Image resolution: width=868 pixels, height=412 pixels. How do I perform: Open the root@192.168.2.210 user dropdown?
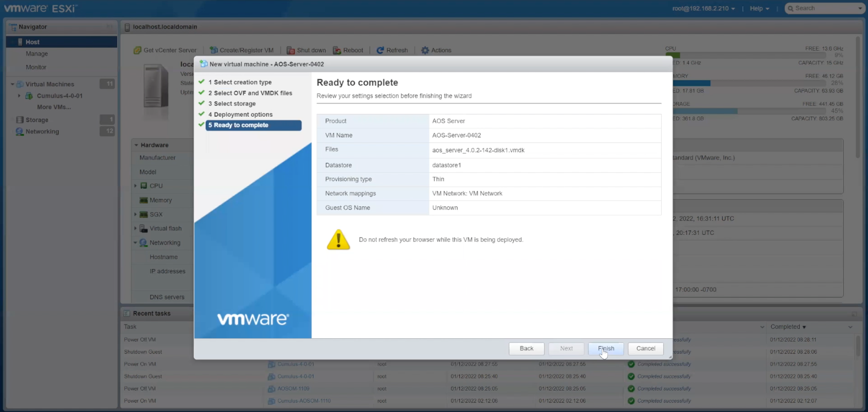pos(704,8)
